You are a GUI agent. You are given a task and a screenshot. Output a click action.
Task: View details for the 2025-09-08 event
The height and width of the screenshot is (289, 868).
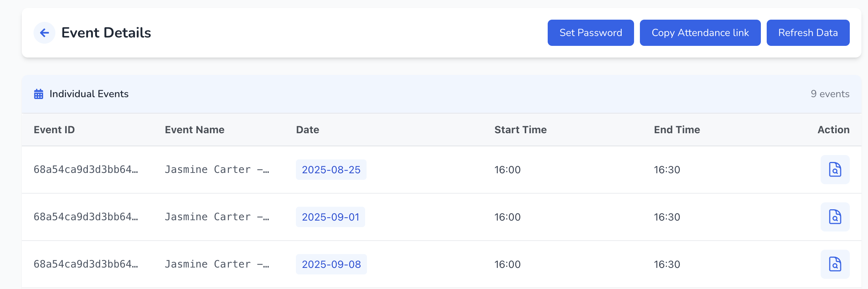(834, 264)
